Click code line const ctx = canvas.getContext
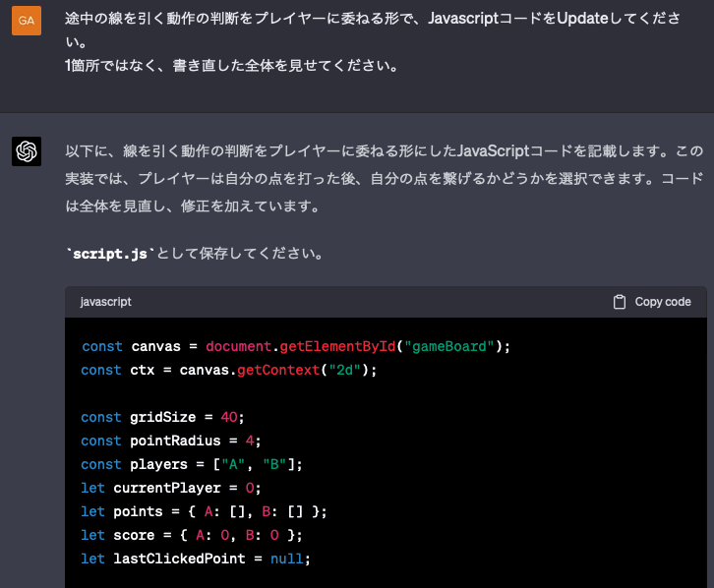 coord(229,370)
